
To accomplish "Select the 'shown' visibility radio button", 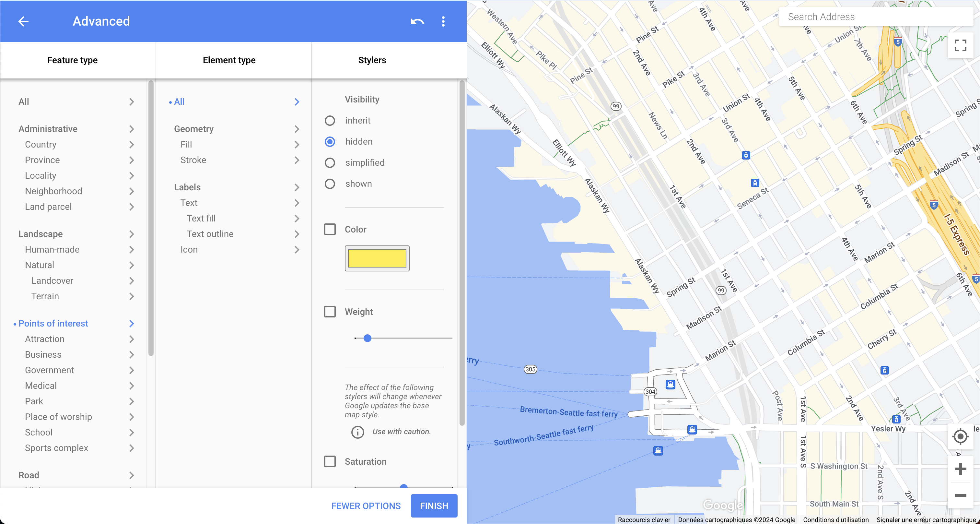I will coord(330,184).
